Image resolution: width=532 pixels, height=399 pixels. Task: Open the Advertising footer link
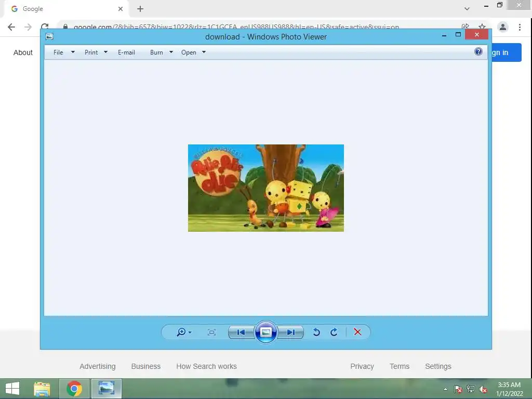tap(98, 366)
